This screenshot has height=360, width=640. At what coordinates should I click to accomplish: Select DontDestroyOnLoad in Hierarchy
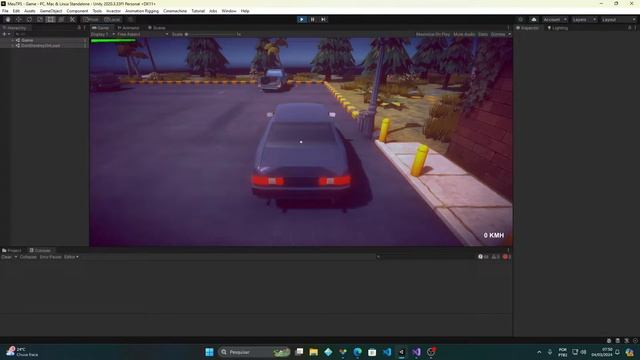pos(40,46)
